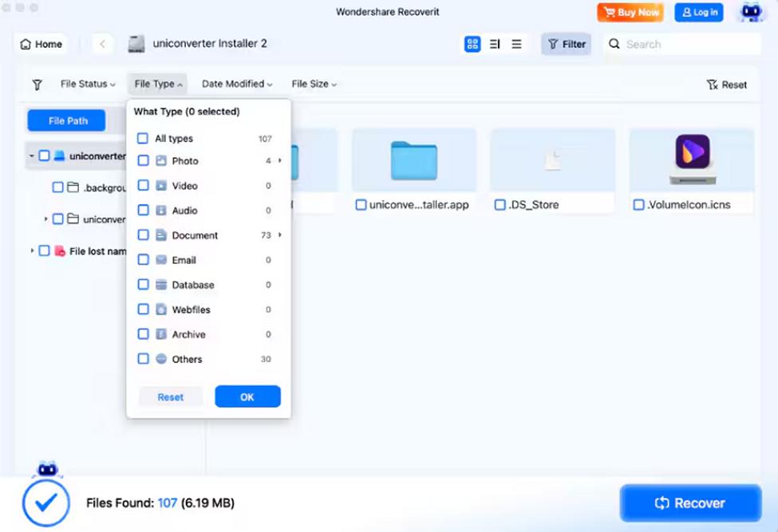Click the .background folder icon in tree

73,187
